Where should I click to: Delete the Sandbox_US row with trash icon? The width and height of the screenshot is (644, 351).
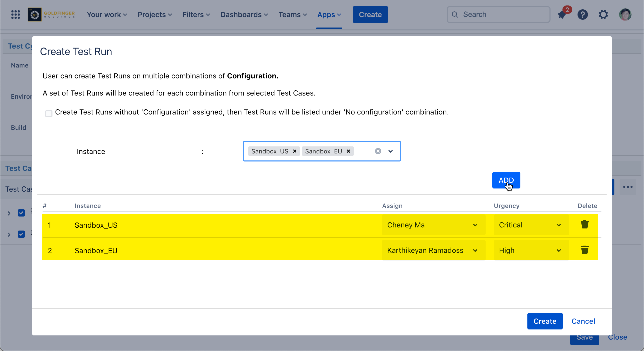click(585, 225)
